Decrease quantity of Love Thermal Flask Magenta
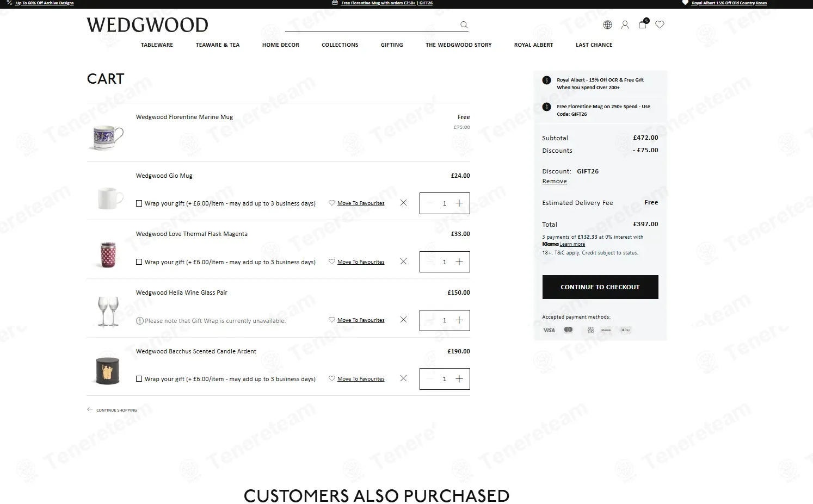 (x=430, y=262)
